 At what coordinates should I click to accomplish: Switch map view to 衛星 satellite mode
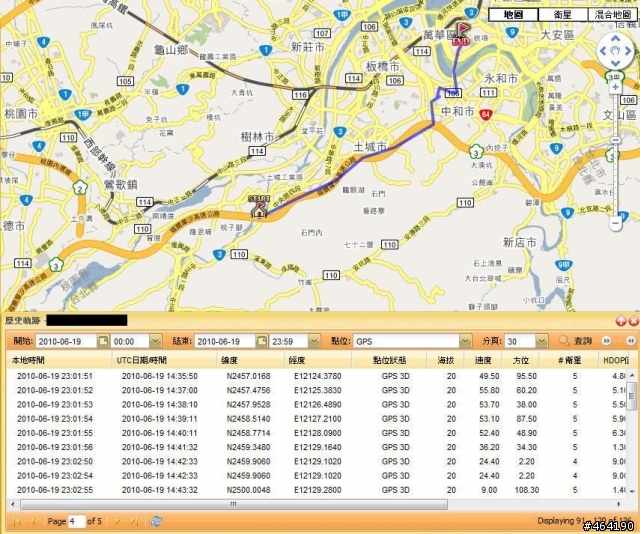click(x=563, y=15)
